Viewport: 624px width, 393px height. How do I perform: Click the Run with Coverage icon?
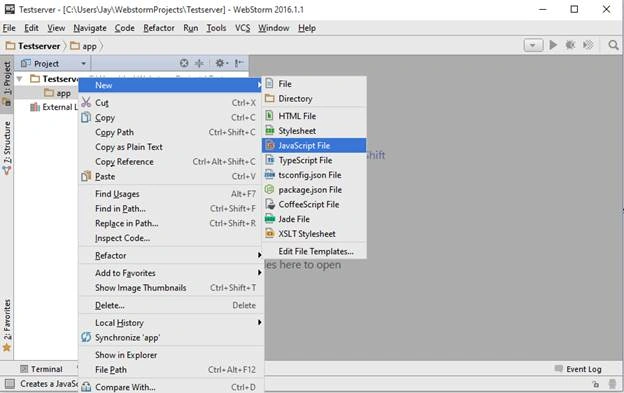(588, 45)
